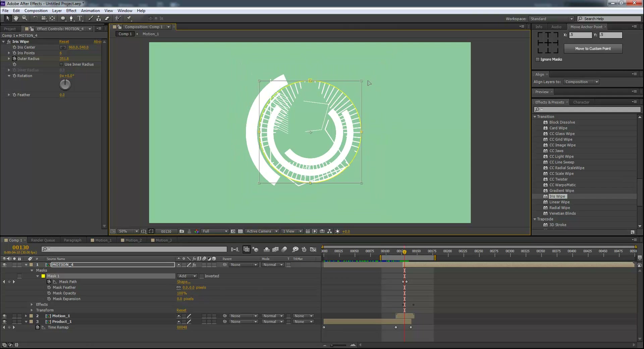Select the Roto Brush tool
Screen dimensions: 644x349
(118, 18)
